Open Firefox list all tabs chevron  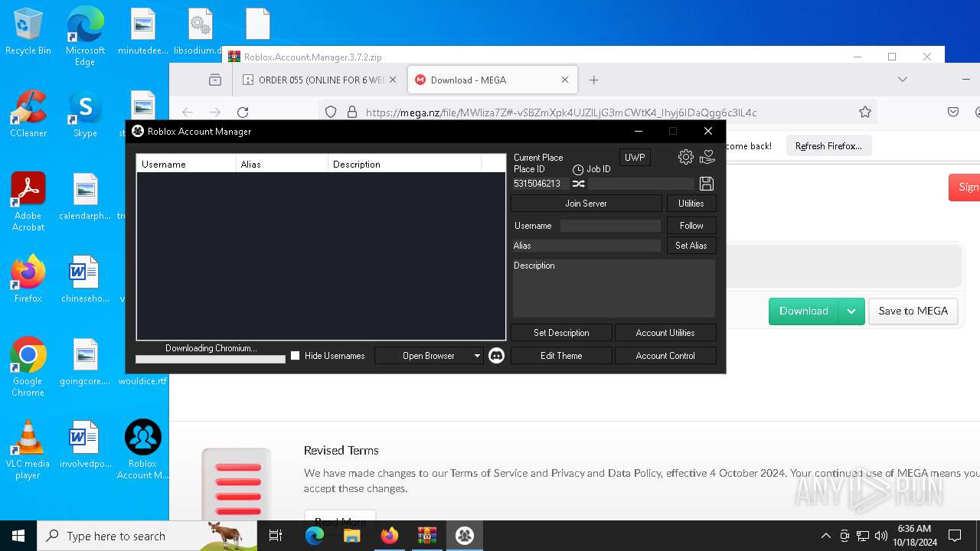pos(903,80)
